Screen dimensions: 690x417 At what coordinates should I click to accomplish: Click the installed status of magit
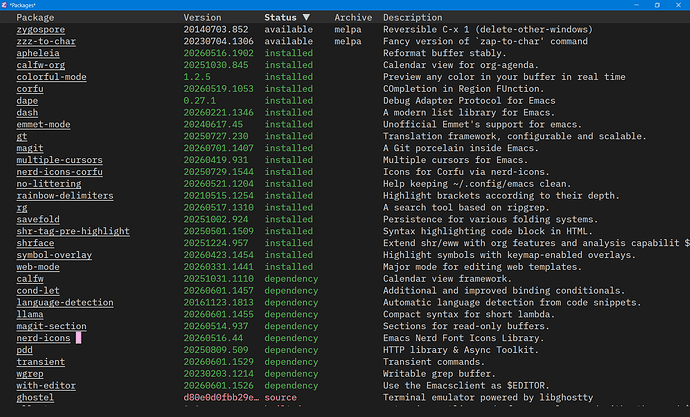tap(288, 148)
